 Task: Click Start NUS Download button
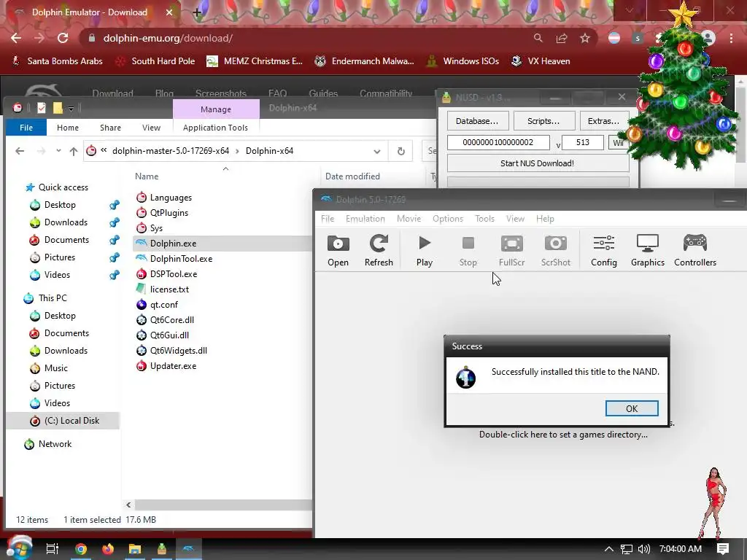(x=538, y=163)
